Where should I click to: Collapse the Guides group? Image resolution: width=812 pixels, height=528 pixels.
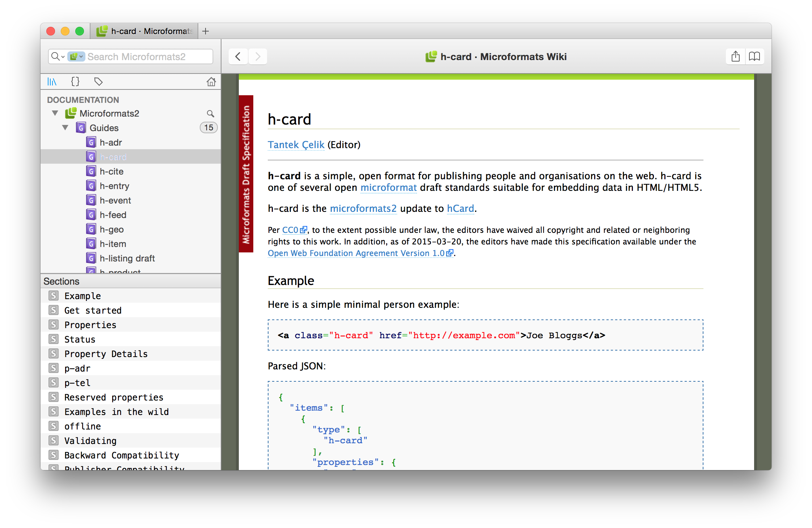coord(65,128)
